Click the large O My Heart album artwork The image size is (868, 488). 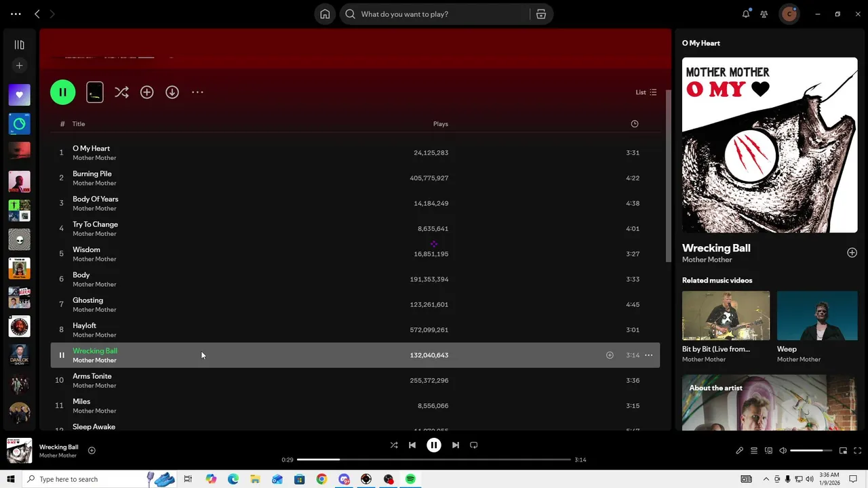click(x=770, y=145)
